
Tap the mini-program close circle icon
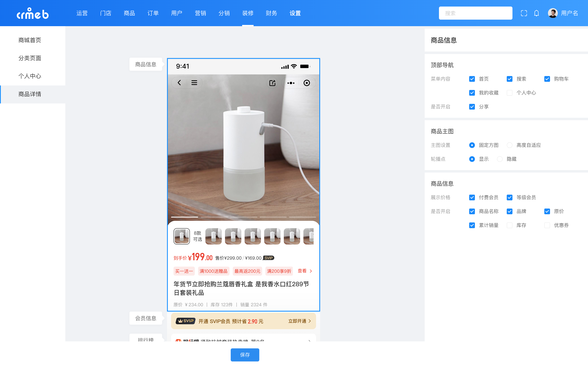pos(307,83)
